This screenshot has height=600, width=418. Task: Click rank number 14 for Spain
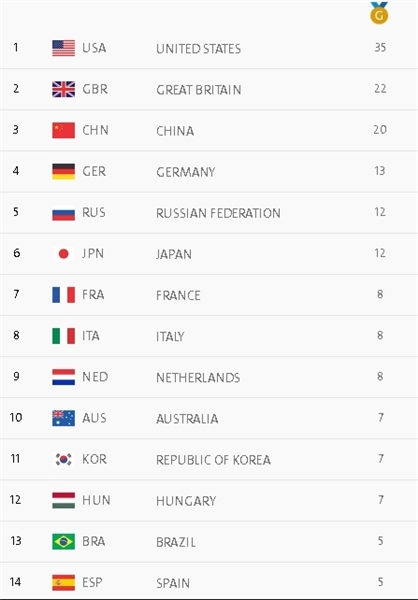[x=15, y=582]
